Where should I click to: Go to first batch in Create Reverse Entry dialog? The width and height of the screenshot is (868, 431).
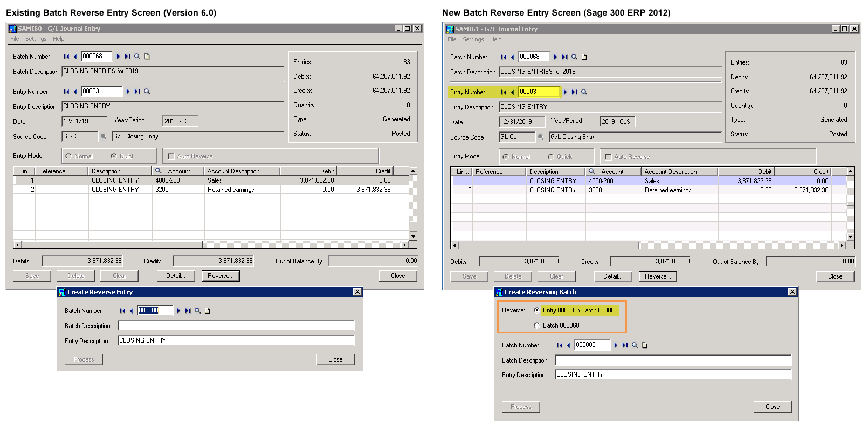[x=122, y=310]
